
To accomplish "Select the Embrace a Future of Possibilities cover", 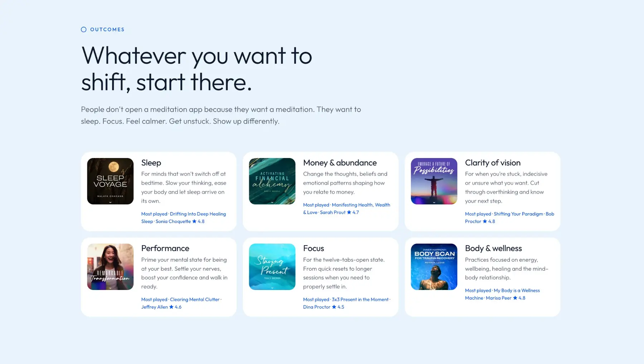I will [x=434, y=181].
